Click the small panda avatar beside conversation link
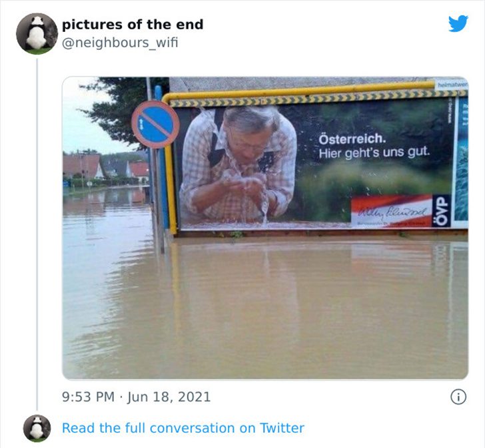Image resolution: width=485 pixels, height=448 pixels. point(37,428)
